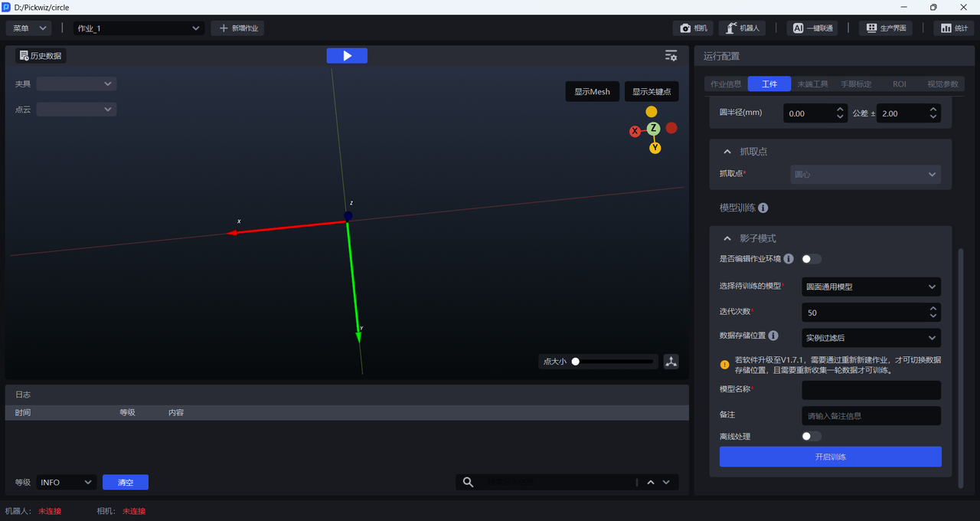Viewport: 980px width, 521px height.
Task: Collapse the 影子模式 section
Action: 727,238
